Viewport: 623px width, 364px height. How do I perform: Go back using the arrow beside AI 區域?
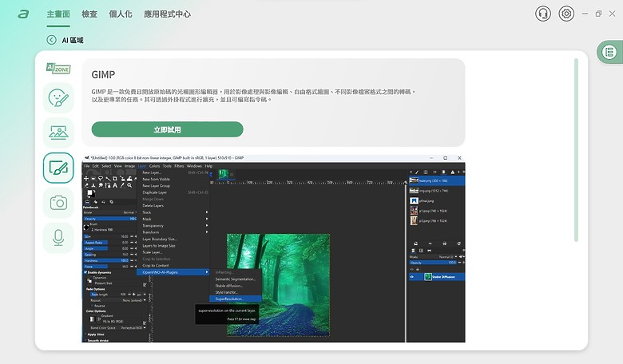tap(51, 40)
